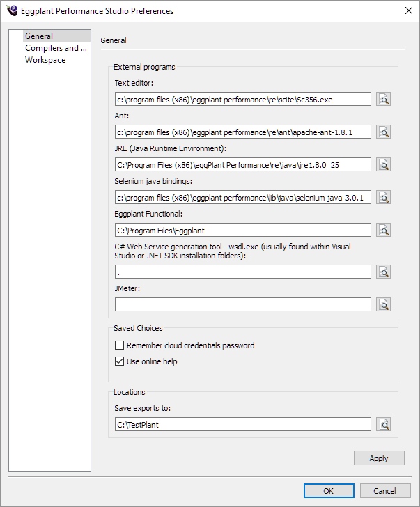The height and width of the screenshot is (507, 420).
Task: Select General in preferences tree
Action: [39, 36]
